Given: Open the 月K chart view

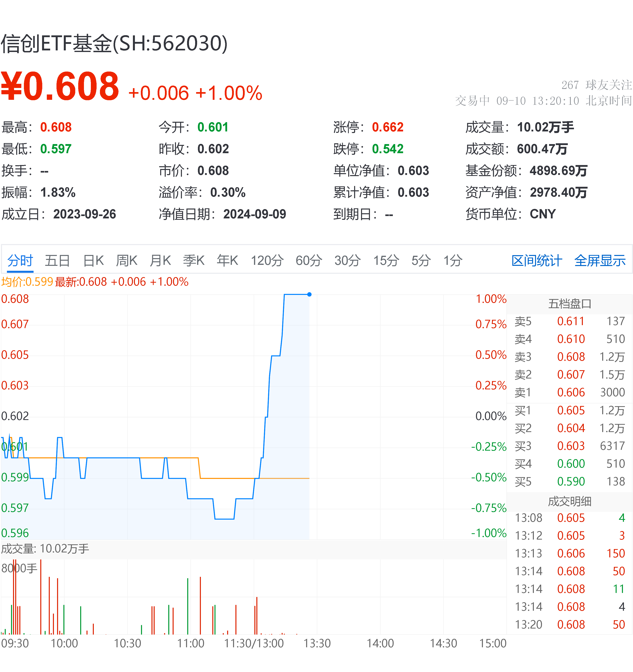Looking at the screenshot, I should pos(160,260).
